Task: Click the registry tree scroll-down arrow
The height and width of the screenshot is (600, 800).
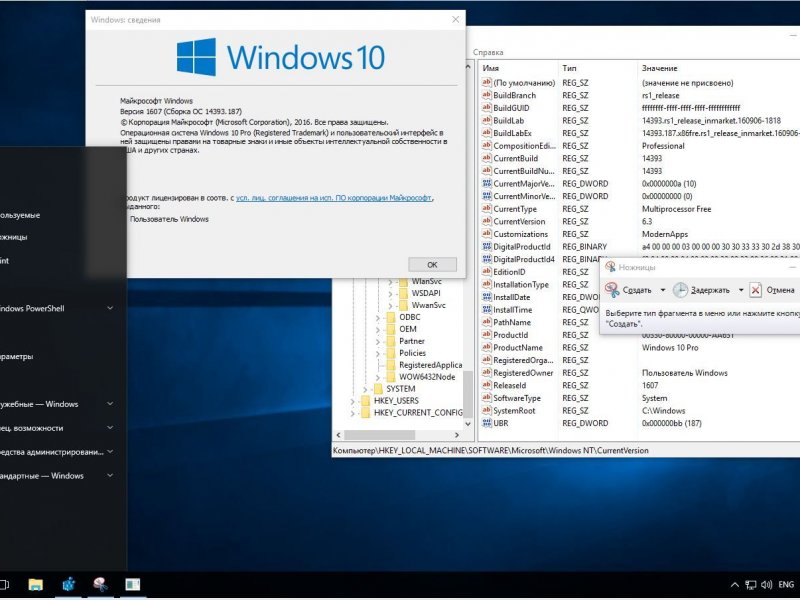Action: coord(468,423)
